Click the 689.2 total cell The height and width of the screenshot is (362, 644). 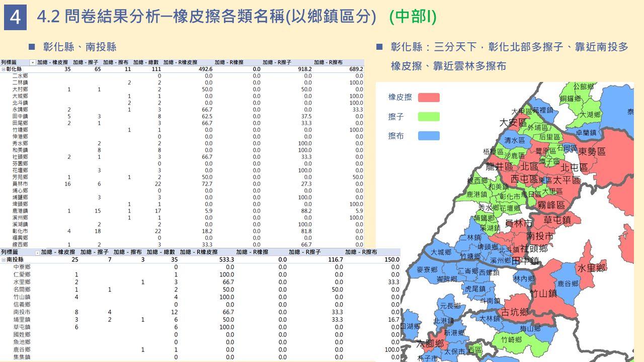356,69
